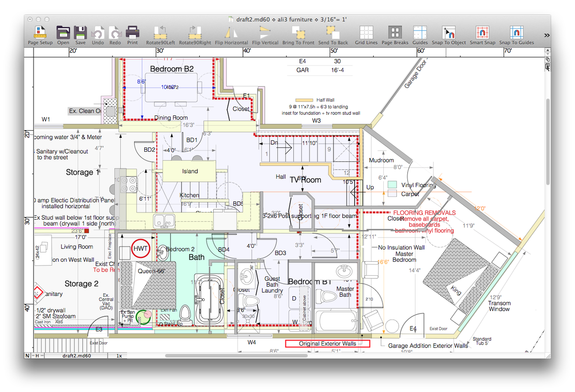Open the draft2.md60 layer popup
The width and height of the screenshot is (575, 392).
point(77,356)
